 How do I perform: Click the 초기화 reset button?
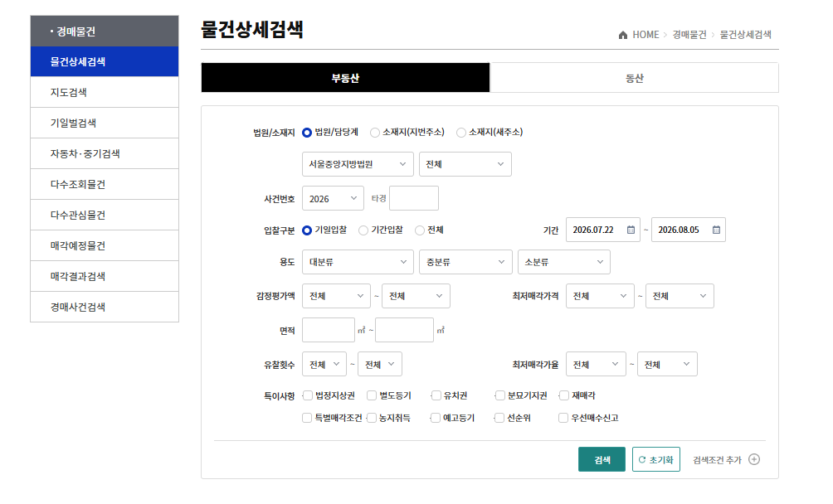(x=656, y=459)
